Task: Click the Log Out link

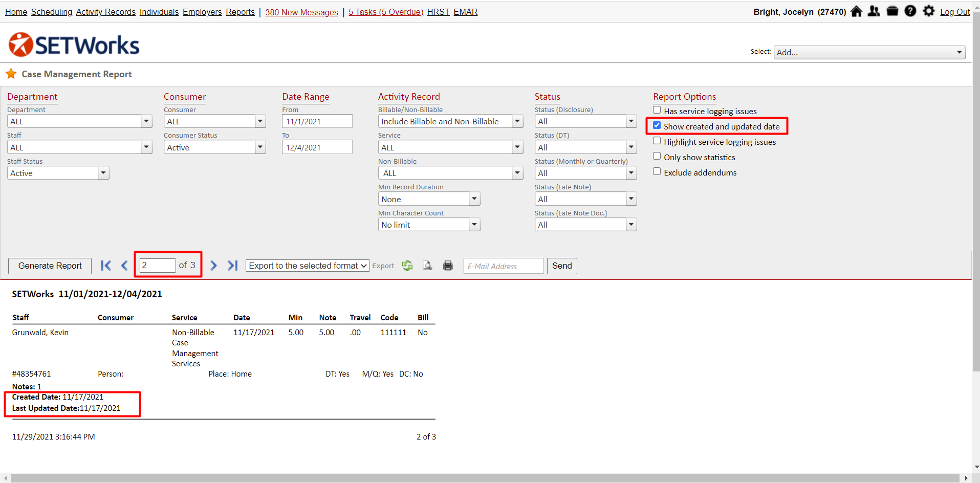Action: pyautogui.click(x=955, y=12)
